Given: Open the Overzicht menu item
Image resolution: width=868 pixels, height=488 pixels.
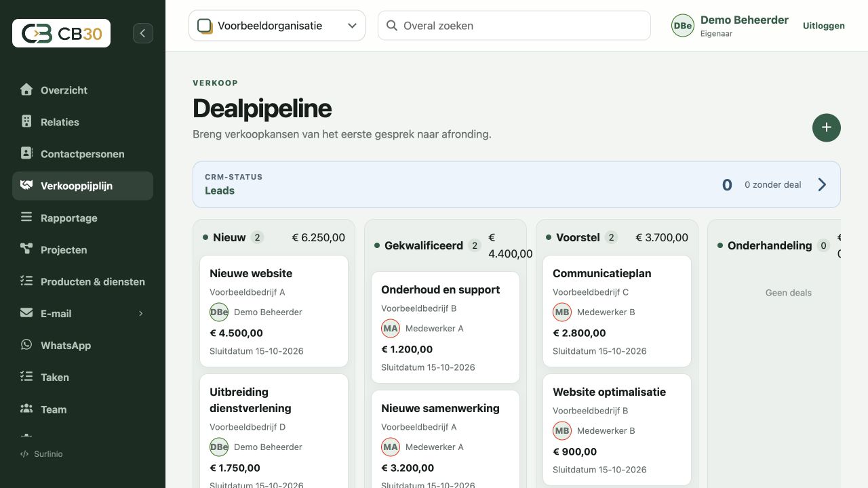Looking at the screenshot, I should coord(83,90).
